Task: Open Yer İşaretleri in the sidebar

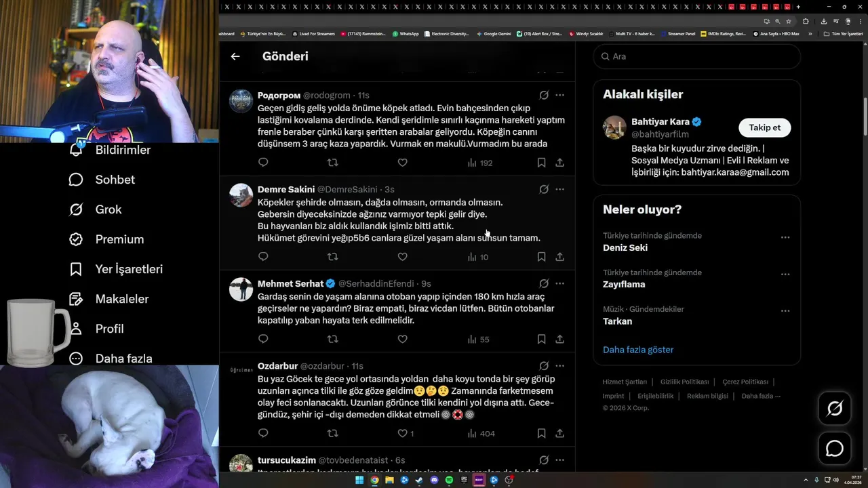Action: tap(116, 269)
